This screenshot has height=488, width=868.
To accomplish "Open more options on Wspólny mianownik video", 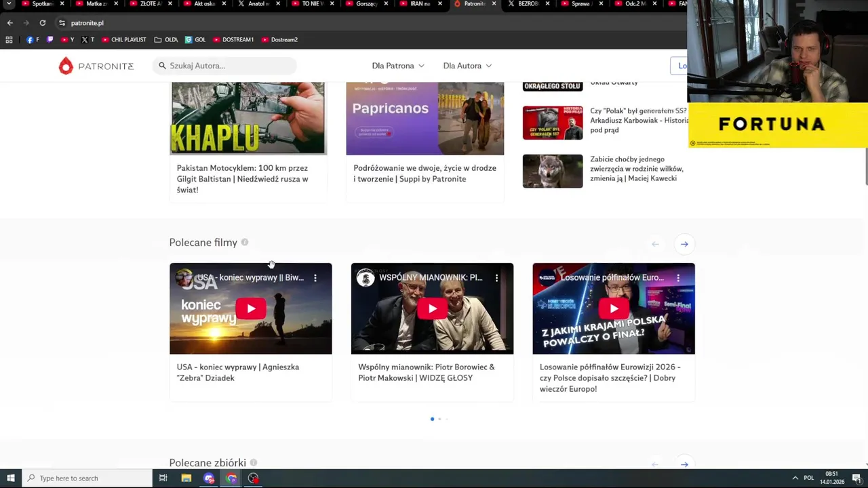I will (x=496, y=278).
